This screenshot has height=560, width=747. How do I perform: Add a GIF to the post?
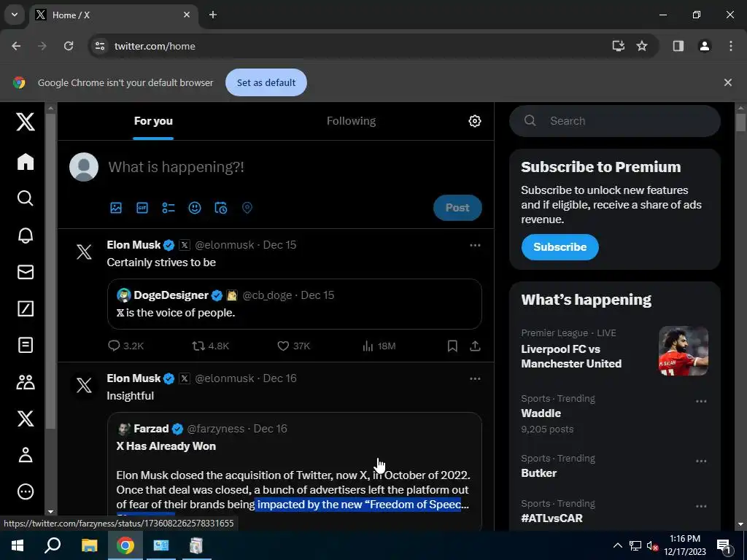coord(142,208)
